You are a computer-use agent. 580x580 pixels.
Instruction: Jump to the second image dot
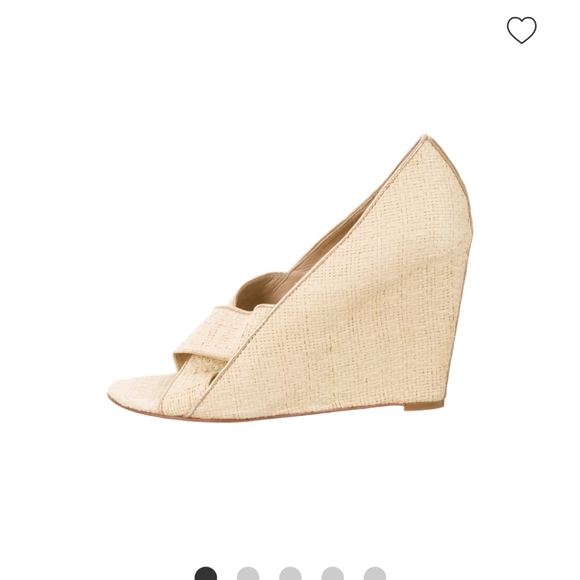pos(248,573)
